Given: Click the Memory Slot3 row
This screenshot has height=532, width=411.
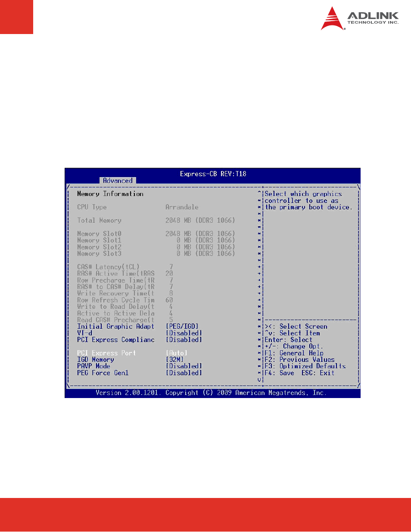Looking at the screenshot, I should 156,254.
